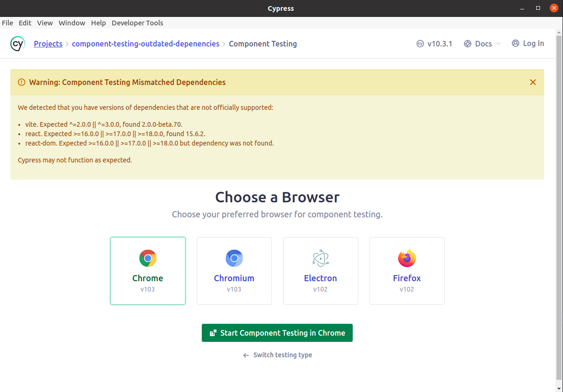Click the Component Testing breadcrumb text
The image size is (563, 392).
coord(263,44)
